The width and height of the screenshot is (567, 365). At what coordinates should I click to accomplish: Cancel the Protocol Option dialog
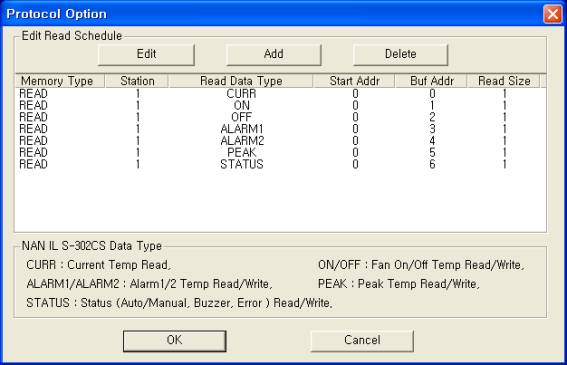click(362, 340)
